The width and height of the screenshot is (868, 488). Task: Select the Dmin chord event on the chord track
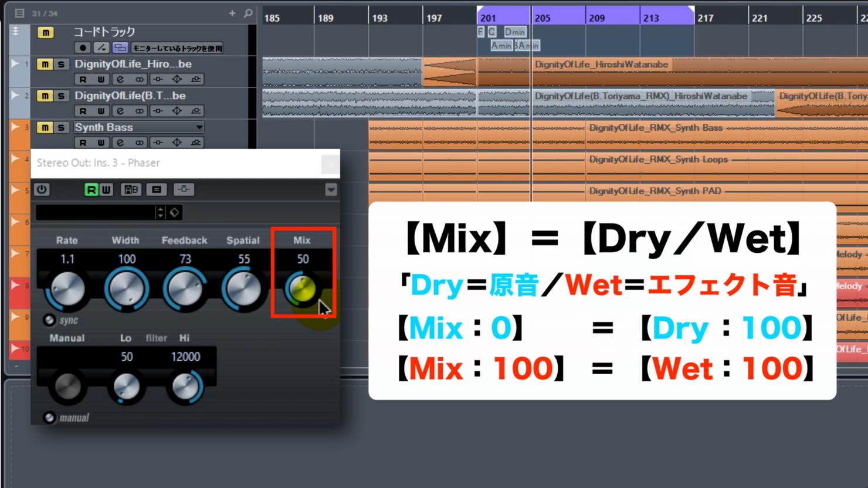point(515,32)
